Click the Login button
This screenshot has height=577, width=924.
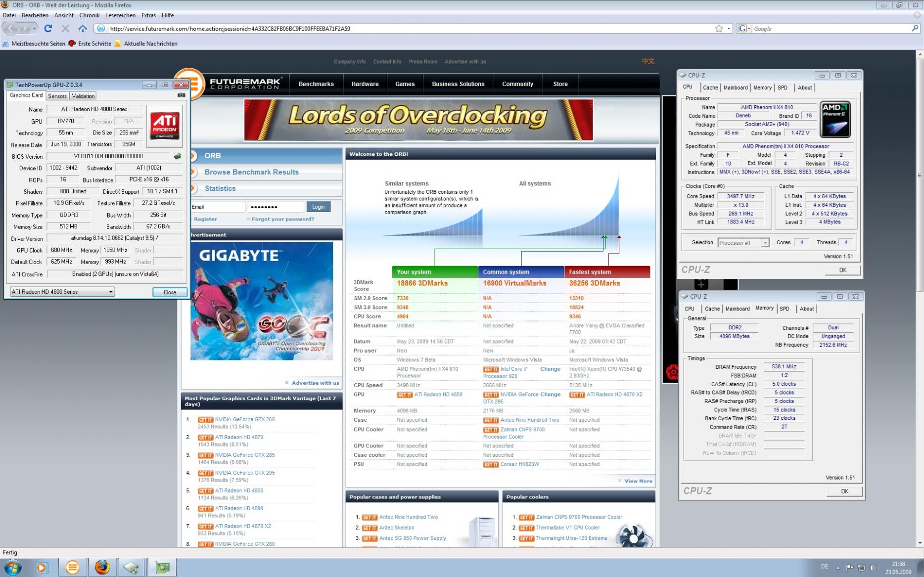coord(318,207)
